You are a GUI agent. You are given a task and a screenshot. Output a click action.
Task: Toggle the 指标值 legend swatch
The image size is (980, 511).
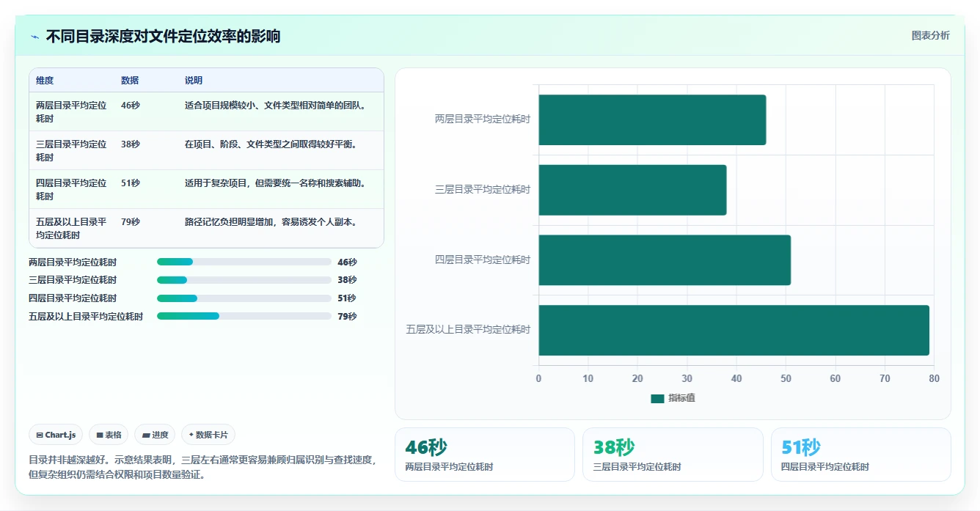(x=657, y=398)
